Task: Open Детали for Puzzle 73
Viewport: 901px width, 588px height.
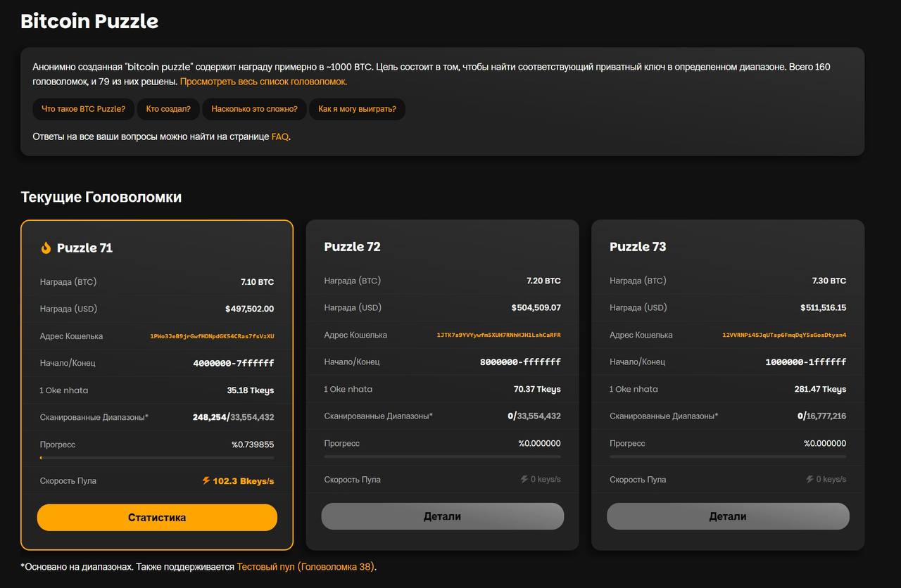Action: pos(728,516)
